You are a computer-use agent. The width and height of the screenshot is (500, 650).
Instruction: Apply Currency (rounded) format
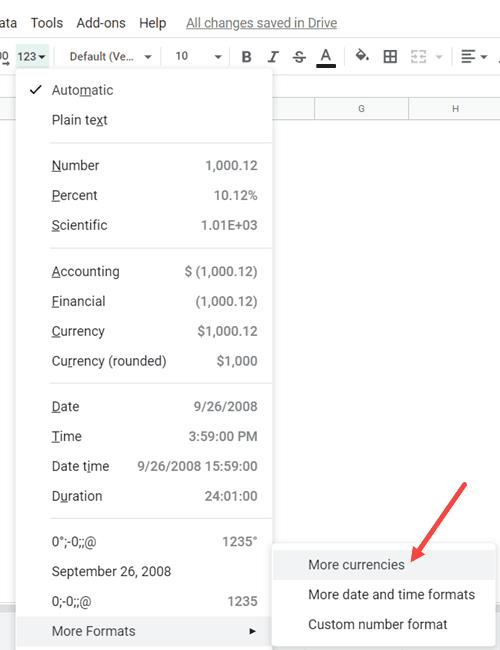point(144,361)
